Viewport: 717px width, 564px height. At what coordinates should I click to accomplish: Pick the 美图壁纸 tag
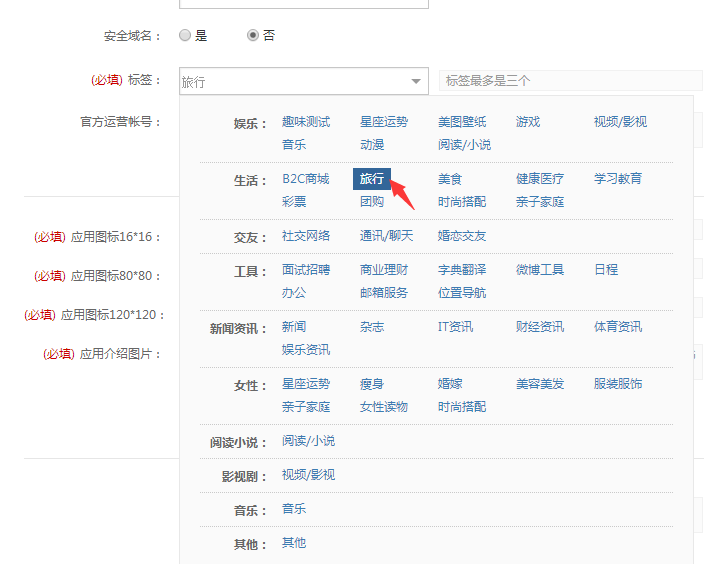462,122
